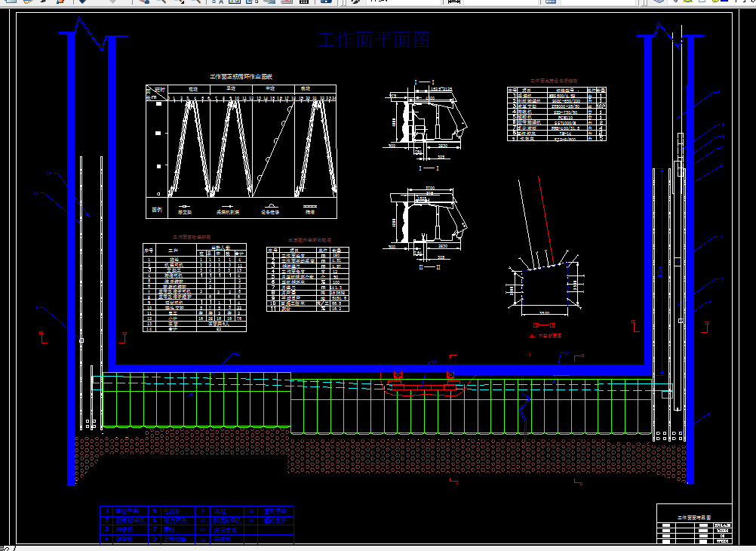Image resolution: width=756 pixels, height=551 pixels.
Task: Pick the 推溜 legend entry
Action: 309,209
